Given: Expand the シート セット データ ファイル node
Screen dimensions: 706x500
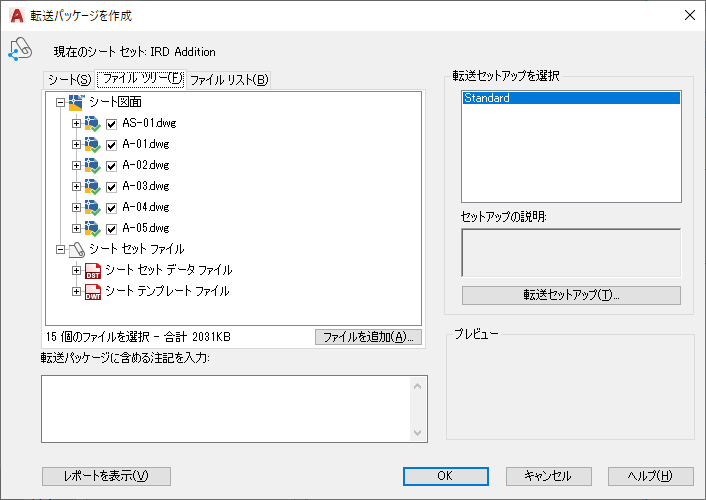Looking at the screenshot, I should tap(77, 271).
